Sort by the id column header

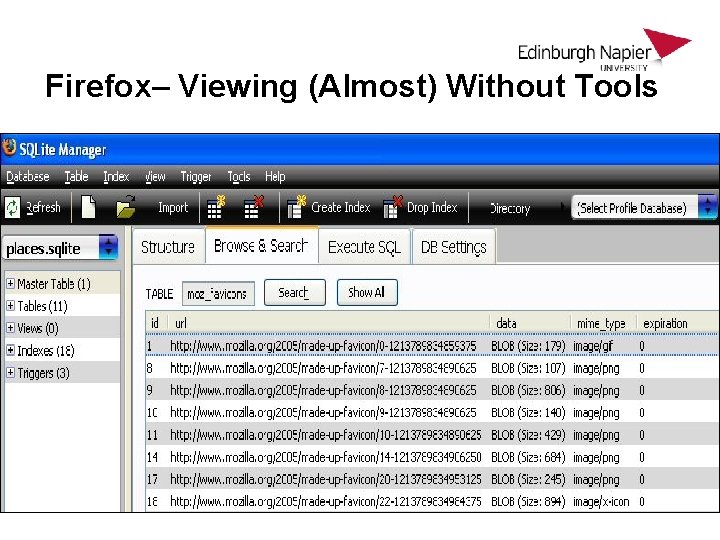156,323
